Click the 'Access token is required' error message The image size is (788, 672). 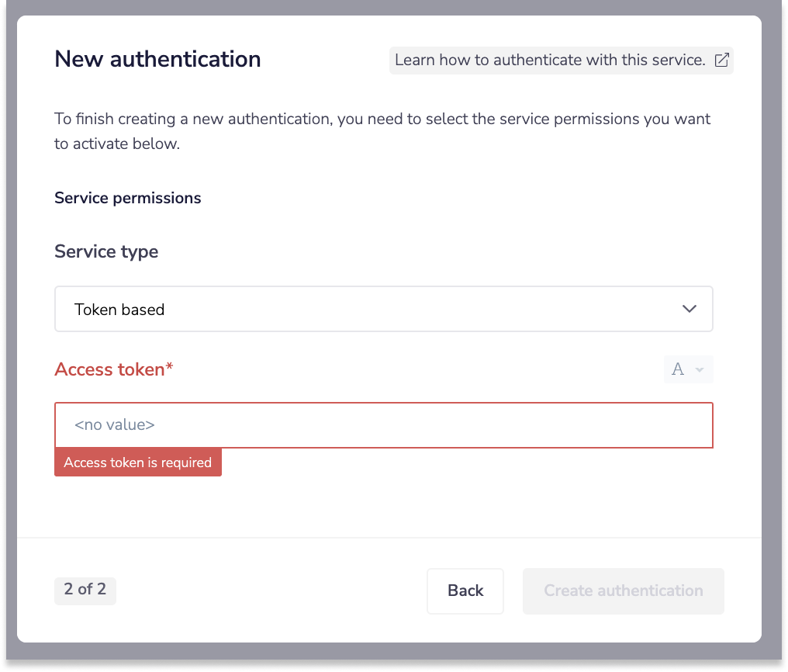[138, 462]
